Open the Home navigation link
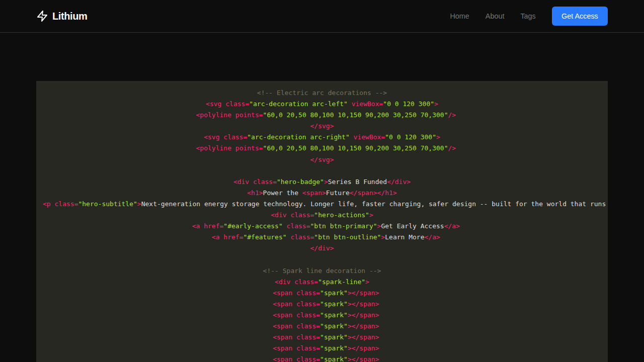Image resolution: width=644 pixels, height=362 pixels. (459, 16)
